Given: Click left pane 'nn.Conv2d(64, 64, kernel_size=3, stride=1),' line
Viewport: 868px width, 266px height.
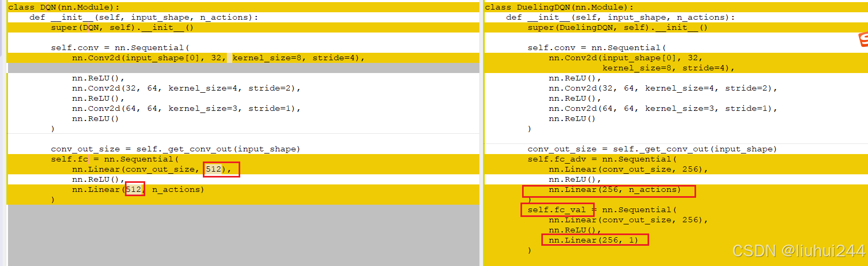Looking at the screenshot, I should [186, 109].
